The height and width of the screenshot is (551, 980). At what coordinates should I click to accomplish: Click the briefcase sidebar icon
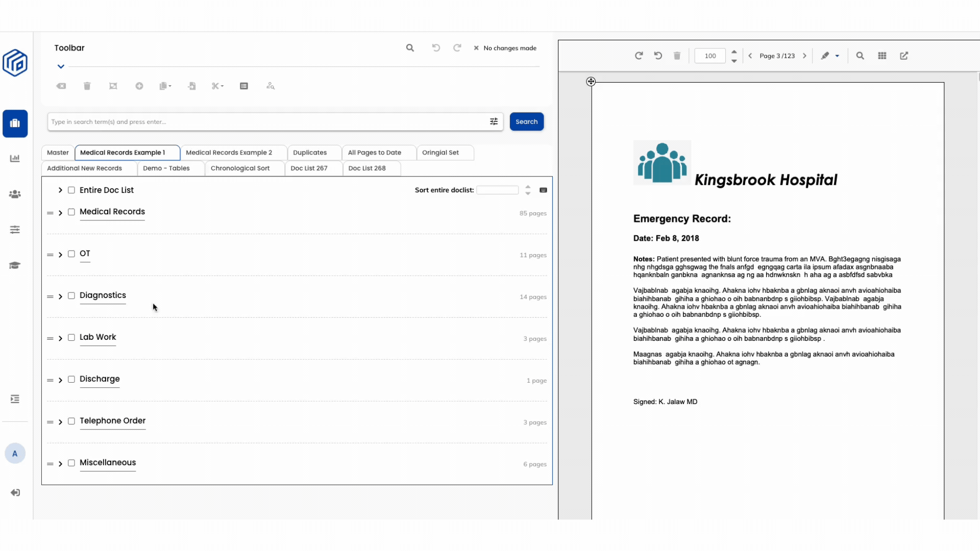(15, 123)
